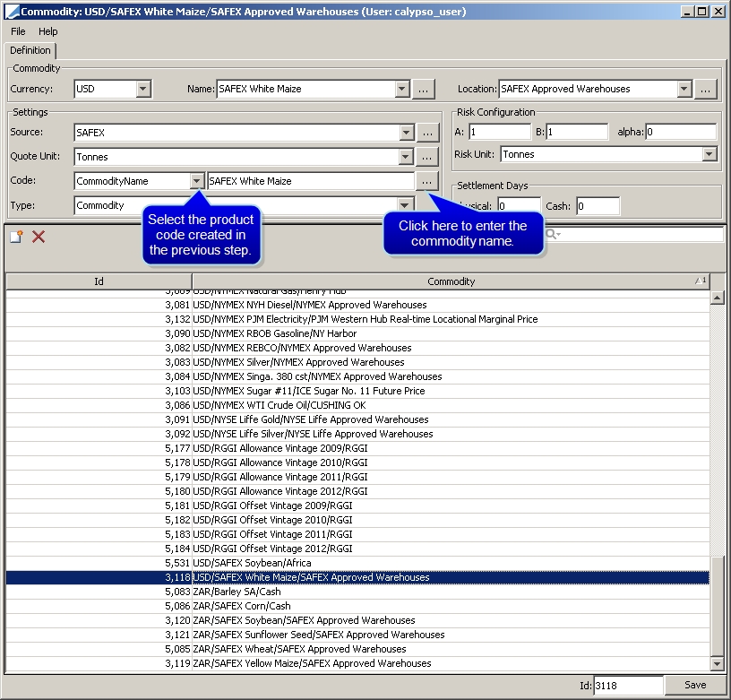This screenshot has height=700, width=731.
Task: Select row ZAR/SAFEX Soybean/SAFEX Approved Warehouses
Action: 357,620
